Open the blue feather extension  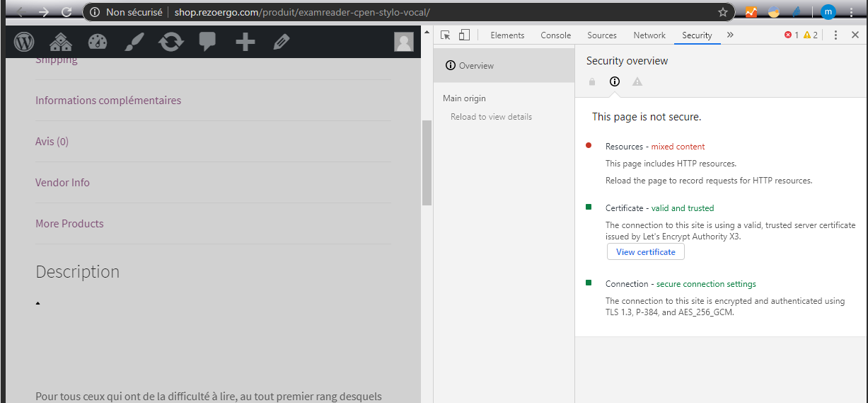(797, 12)
